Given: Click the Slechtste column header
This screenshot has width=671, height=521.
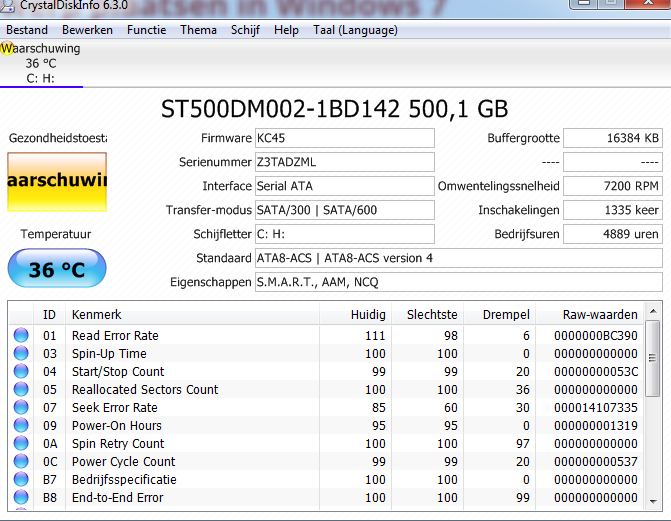Looking at the screenshot, I should (x=428, y=315).
